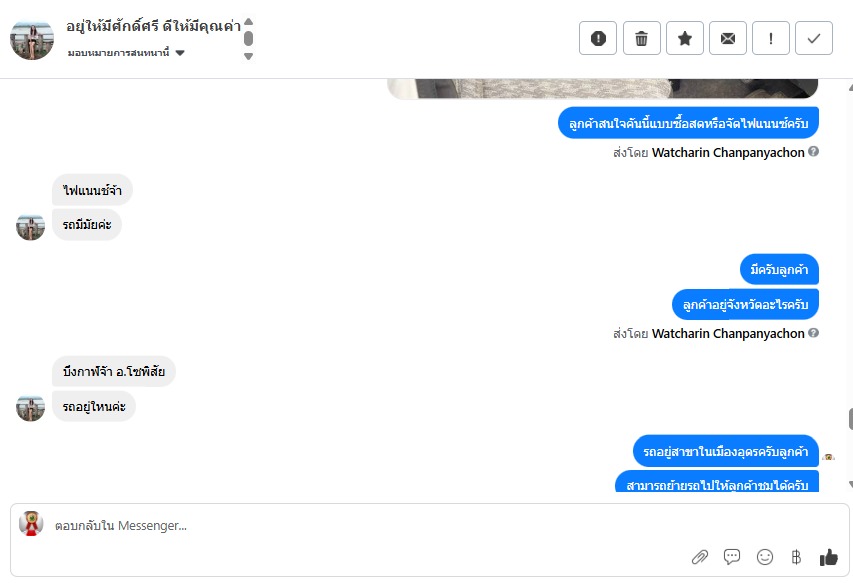Viewport: 853px width, 583px height.
Task: Send a thumbs up like
Action: click(829, 557)
